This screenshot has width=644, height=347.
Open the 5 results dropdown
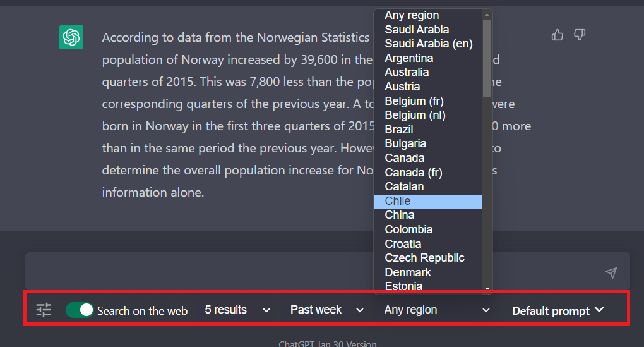(237, 310)
